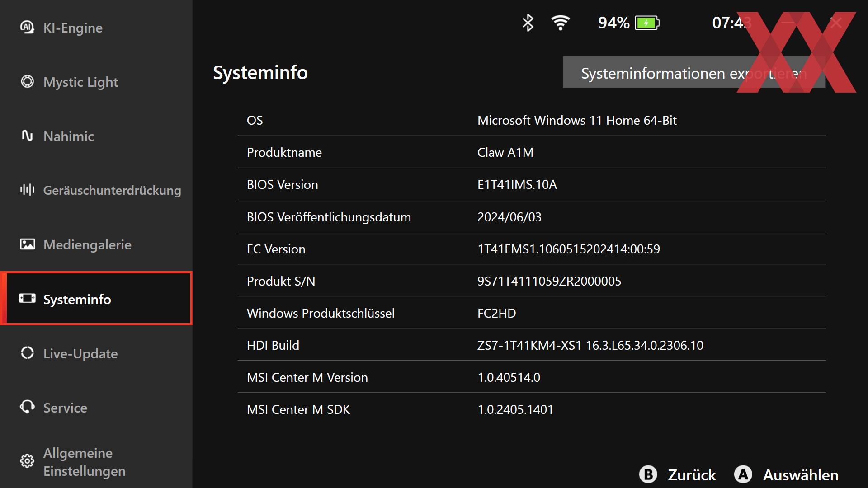
Task: Click the KI-Engine sidebar icon
Action: (x=27, y=28)
